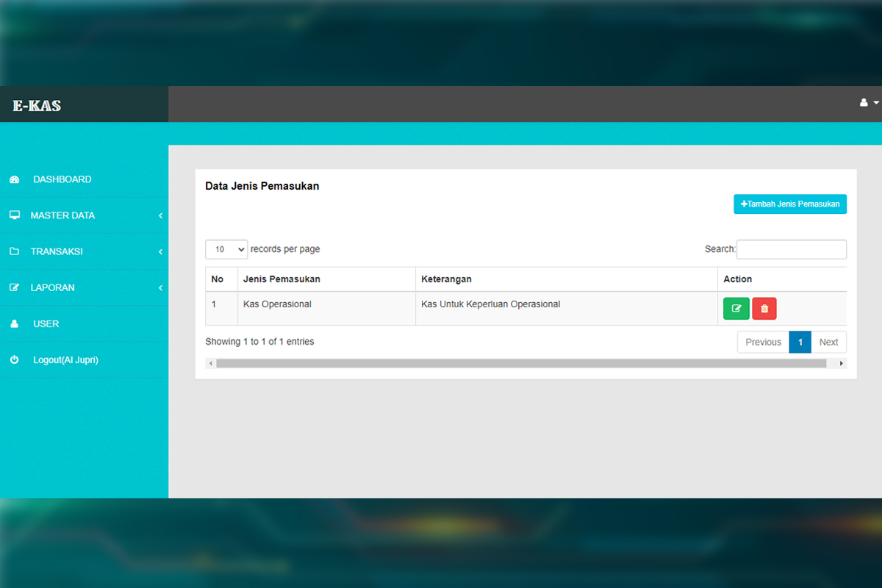
Task: Expand the Transaksi submenu chevron
Action: pyautogui.click(x=160, y=252)
